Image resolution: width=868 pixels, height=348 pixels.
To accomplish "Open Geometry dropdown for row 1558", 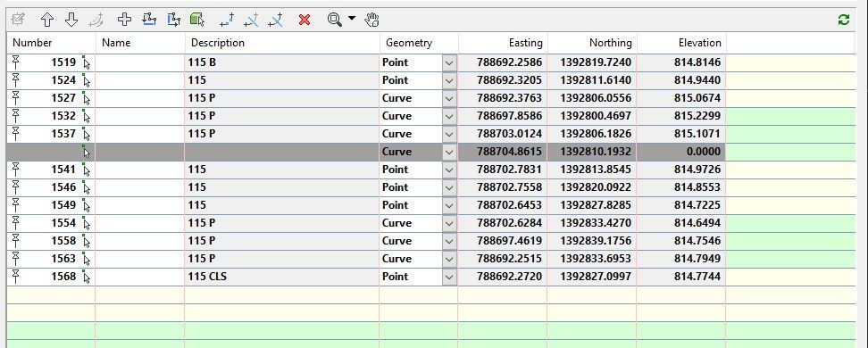I will point(449,241).
